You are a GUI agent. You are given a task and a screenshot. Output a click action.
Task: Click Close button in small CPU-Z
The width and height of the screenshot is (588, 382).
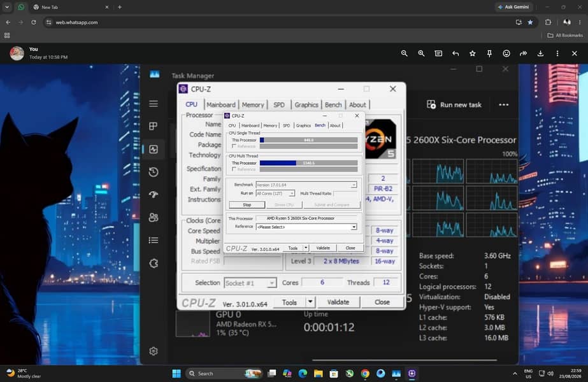pyautogui.click(x=350, y=248)
